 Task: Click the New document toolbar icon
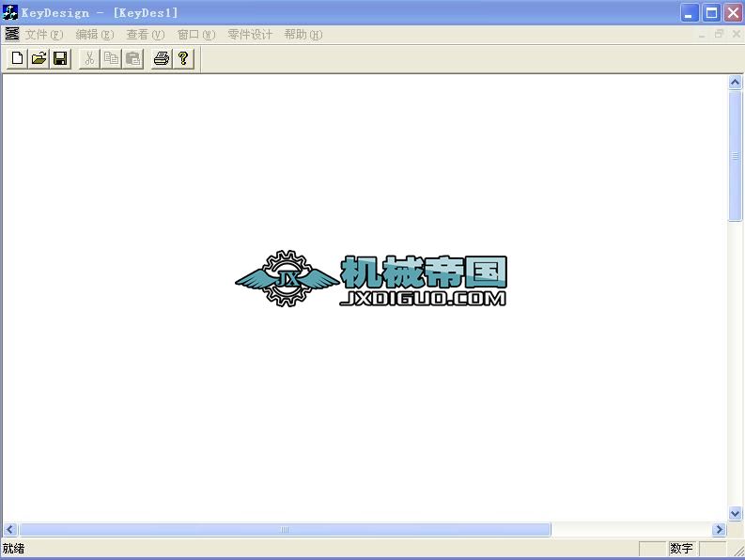click(17, 58)
